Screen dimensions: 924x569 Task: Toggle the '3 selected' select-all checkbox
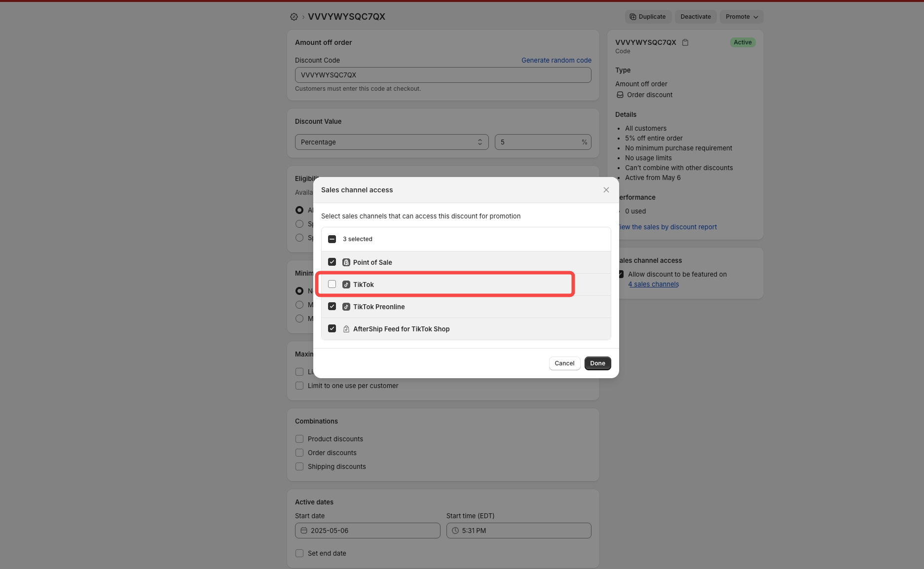click(332, 239)
